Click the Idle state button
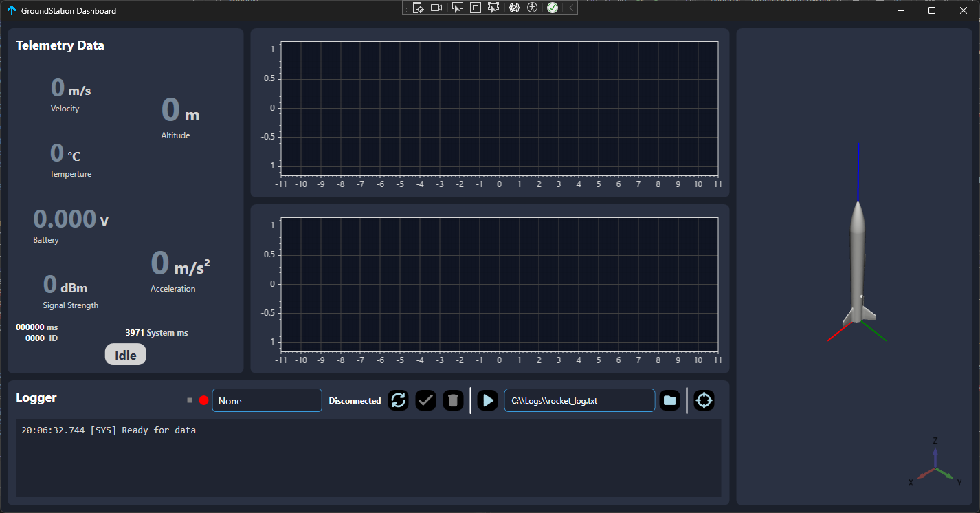980x513 pixels. [126, 355]
